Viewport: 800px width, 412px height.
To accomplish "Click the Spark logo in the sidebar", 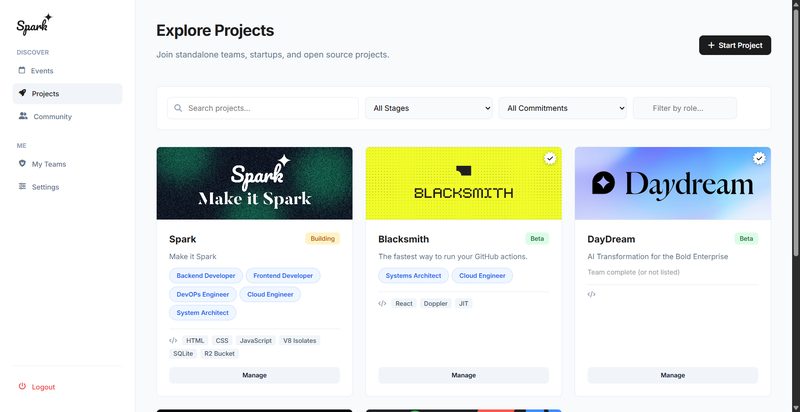I will point(34,24).
